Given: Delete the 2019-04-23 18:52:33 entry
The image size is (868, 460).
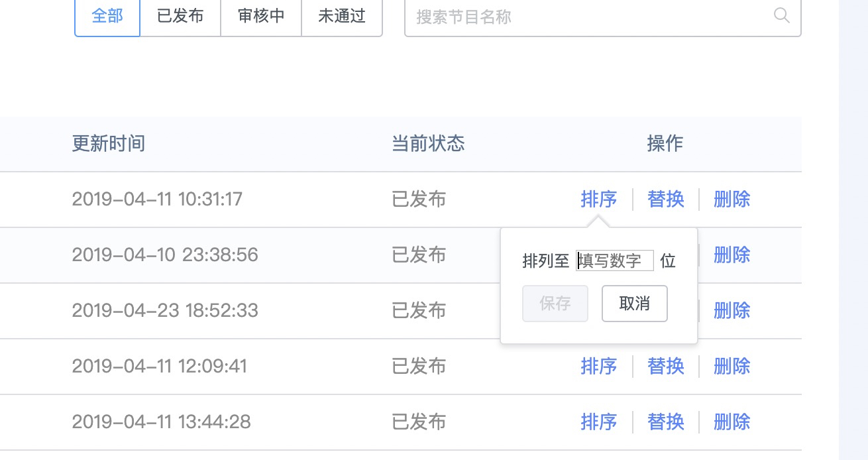Looking at the screenshot, I should 732,310.
